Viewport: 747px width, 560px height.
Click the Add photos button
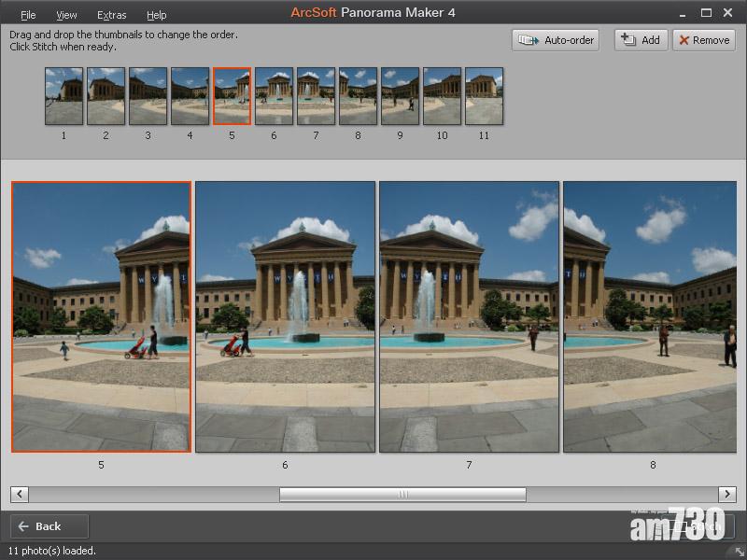tap(641, 40)
